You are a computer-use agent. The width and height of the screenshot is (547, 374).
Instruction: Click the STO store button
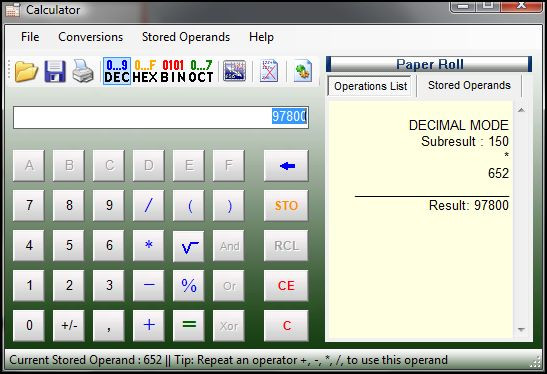point(286,205)
